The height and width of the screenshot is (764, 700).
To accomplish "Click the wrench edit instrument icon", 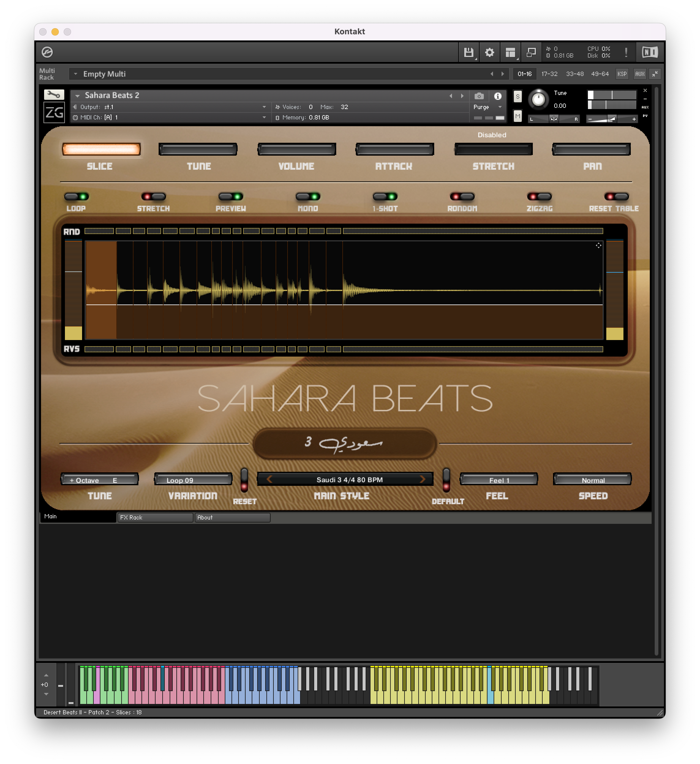I will point(54,94).
